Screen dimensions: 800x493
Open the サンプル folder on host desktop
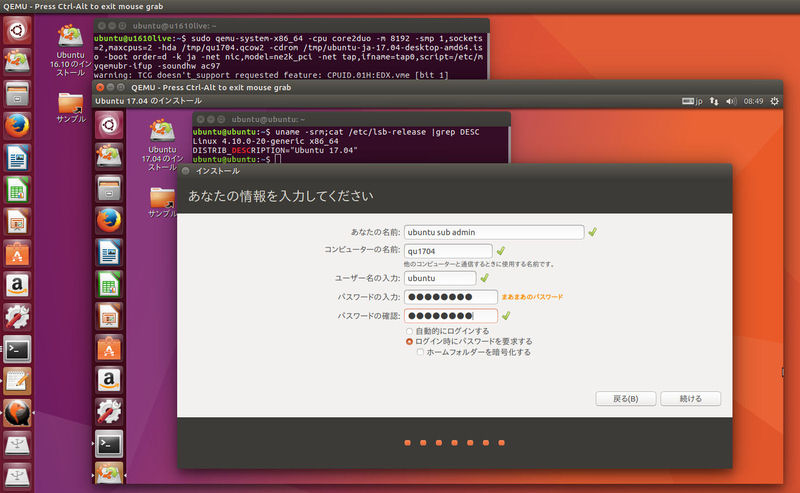pyautogui.click(x=70, y=108)
